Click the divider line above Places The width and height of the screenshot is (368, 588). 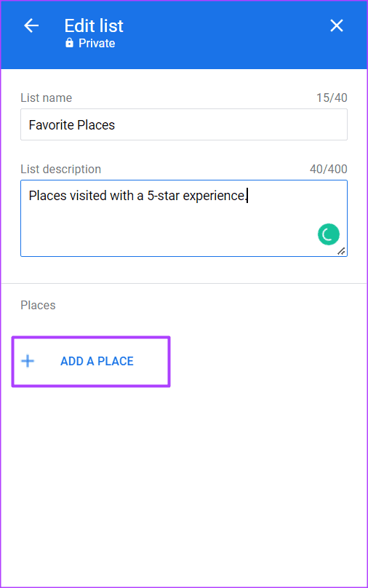tap(183, 284)
